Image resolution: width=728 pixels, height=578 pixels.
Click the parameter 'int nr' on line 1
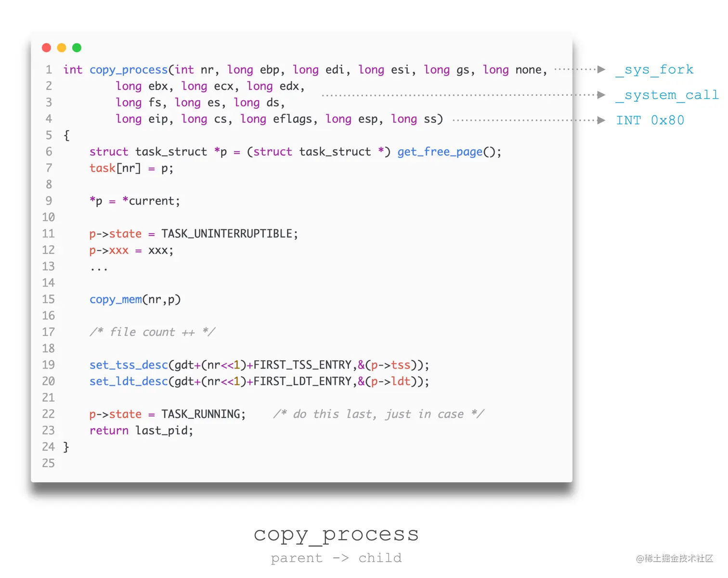pos(194,70)
